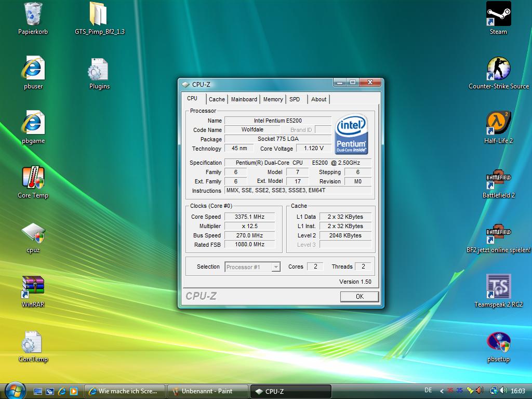Switch to the CPU tab

click(x=192, y=98)
